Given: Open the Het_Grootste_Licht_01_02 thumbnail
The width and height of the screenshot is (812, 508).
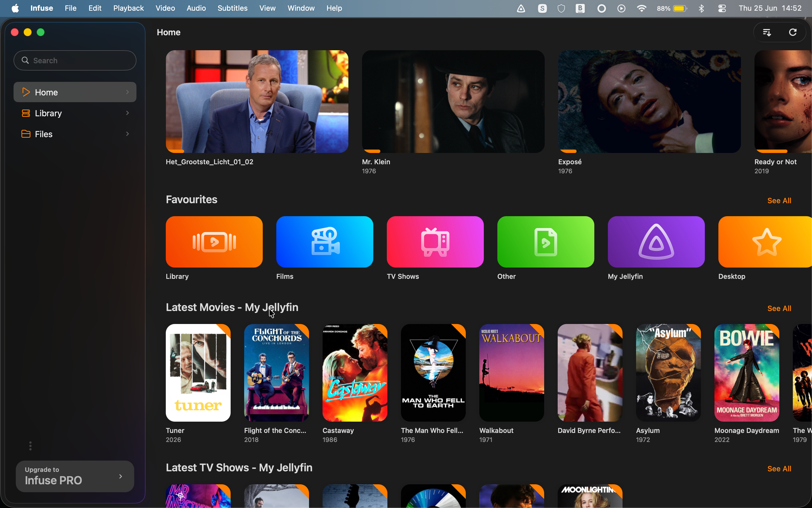Looking at the screenshot, I should click(x=257, y=102).
